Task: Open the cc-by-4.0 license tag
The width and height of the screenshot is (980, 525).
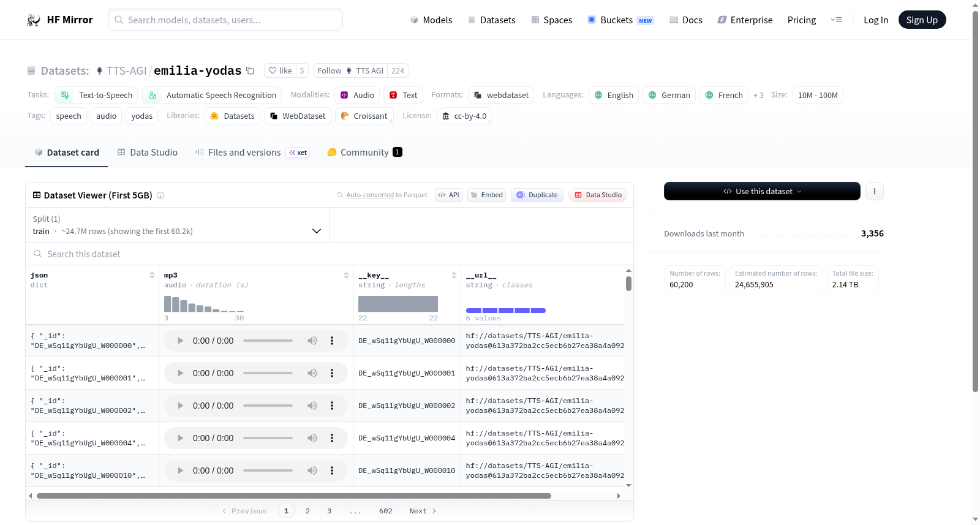Action: [x=465, y=116]
